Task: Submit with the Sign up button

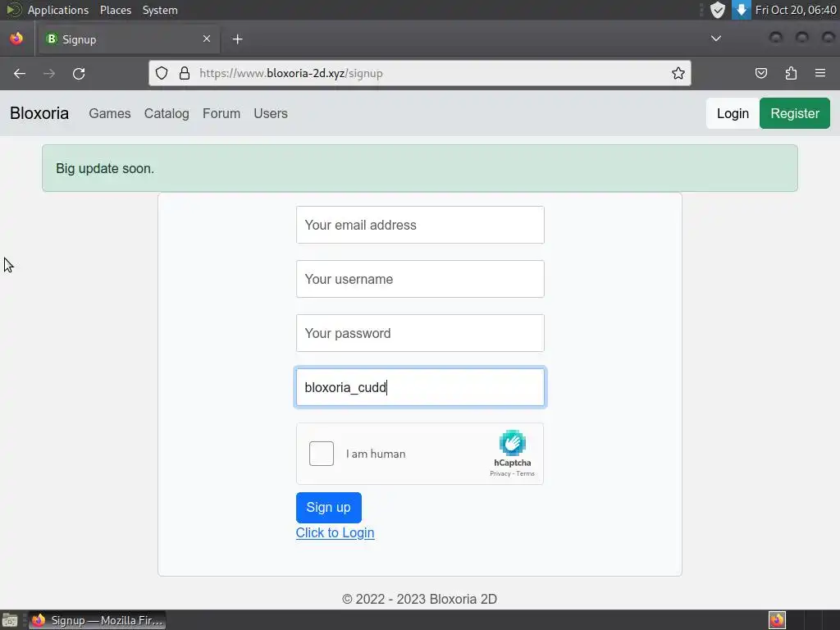Action: pos(328,507)
